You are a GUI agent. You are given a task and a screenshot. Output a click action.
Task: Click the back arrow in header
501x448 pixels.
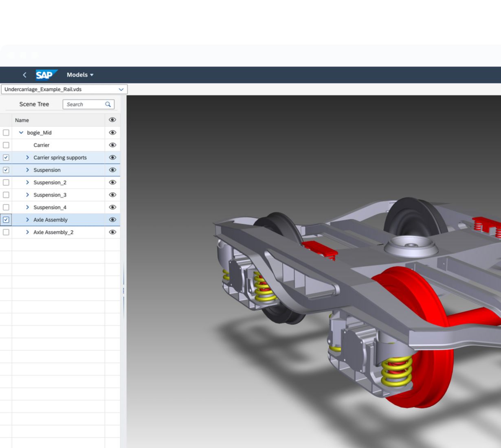[24, 75]
